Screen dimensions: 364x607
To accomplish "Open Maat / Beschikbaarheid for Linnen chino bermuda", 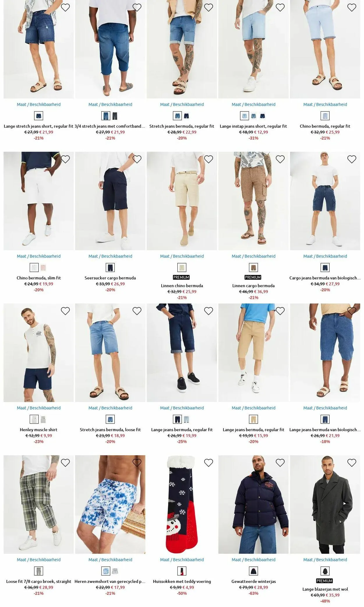I will [x=182, y=256].
